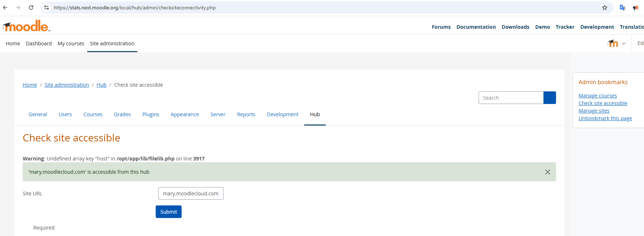Select Site administration navigation item
The width and height of the screenshot is (644, 236).
(x=112, y=44)
